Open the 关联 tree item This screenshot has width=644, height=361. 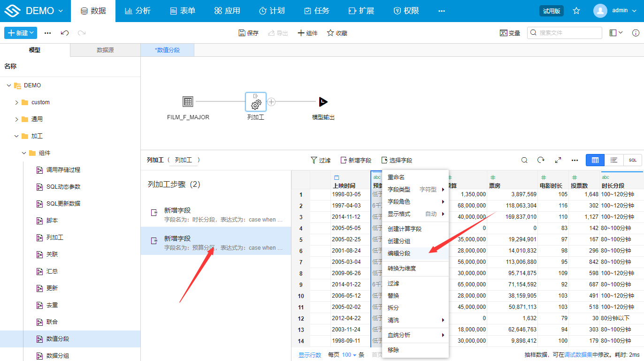[52, 254]
